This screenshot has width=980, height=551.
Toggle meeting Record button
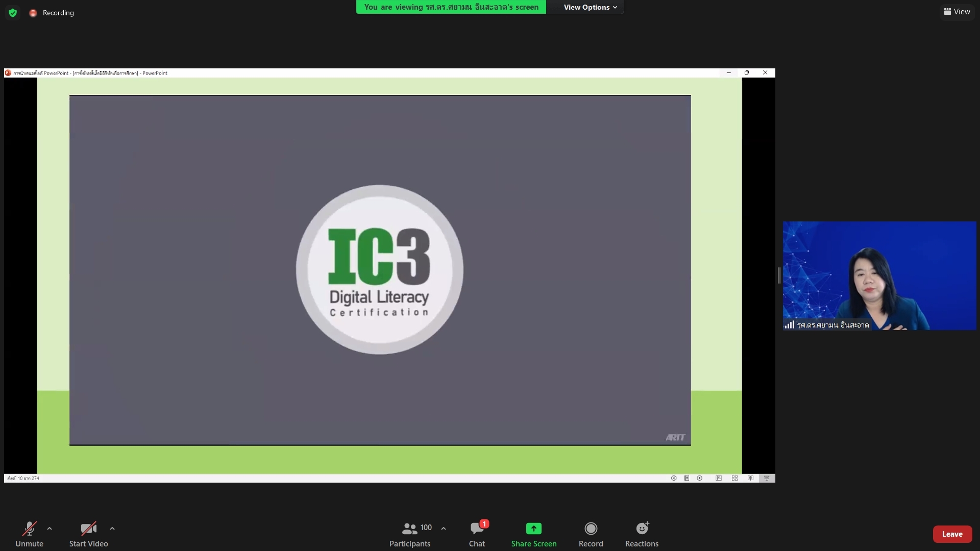tap(591, 534)
